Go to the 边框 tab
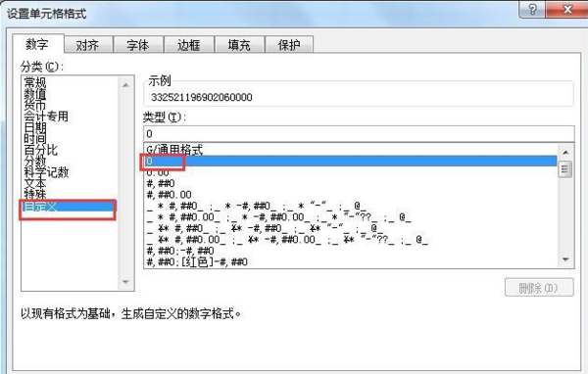This screenshot has height=374, width=588. [x=188, y=45]
